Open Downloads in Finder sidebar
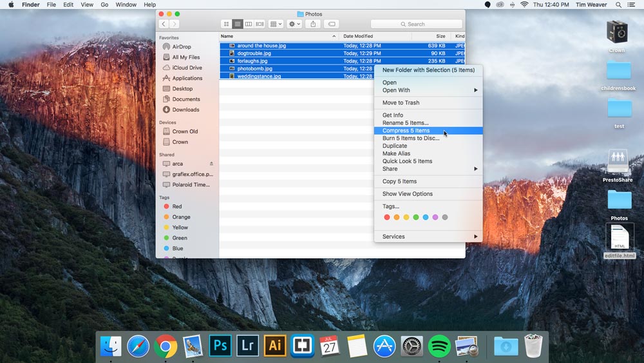 tap(185, 110)
